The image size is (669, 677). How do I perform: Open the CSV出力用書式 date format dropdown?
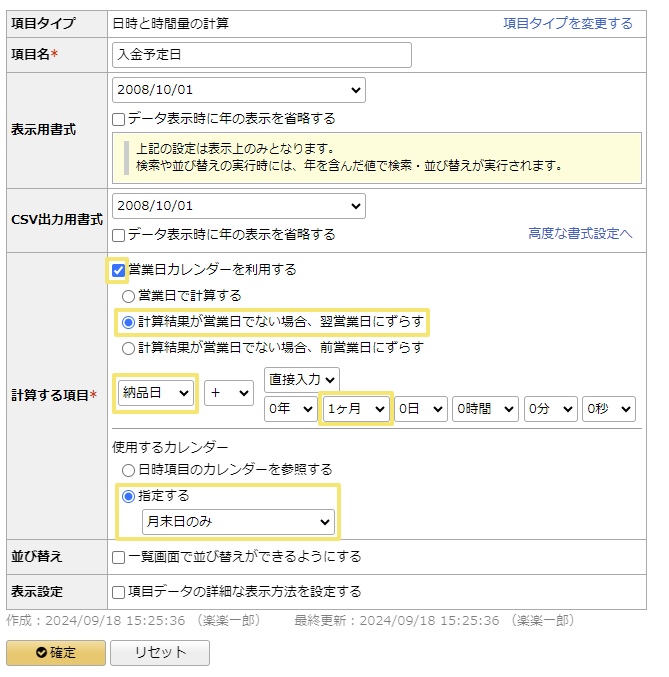[239, 206]
